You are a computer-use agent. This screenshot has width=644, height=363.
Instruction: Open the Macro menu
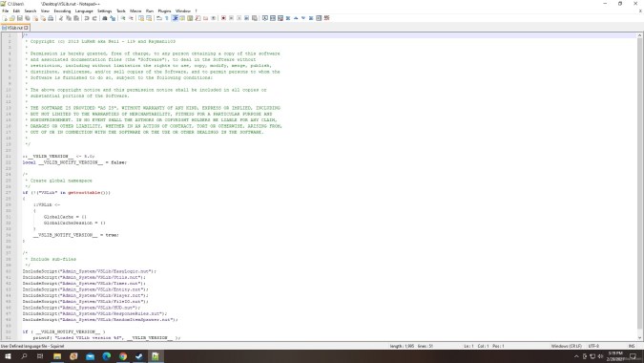135,11
